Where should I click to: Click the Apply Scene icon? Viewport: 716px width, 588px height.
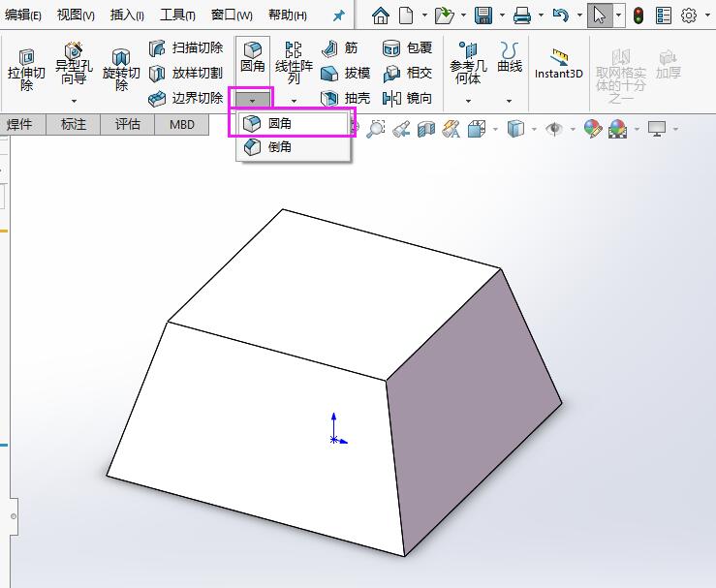click(618, 129)
